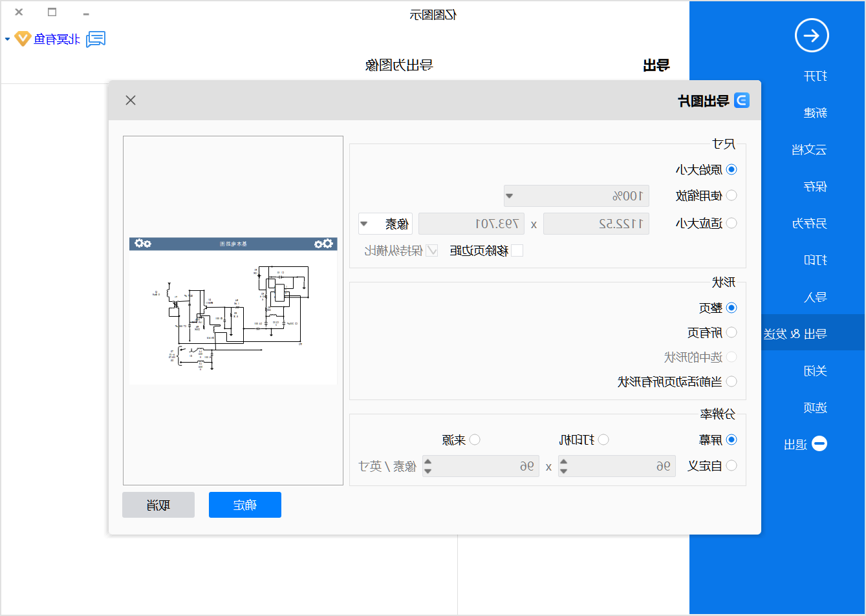
Task: Open the 100% zoom scale dropdown
Action: point(510,196)
